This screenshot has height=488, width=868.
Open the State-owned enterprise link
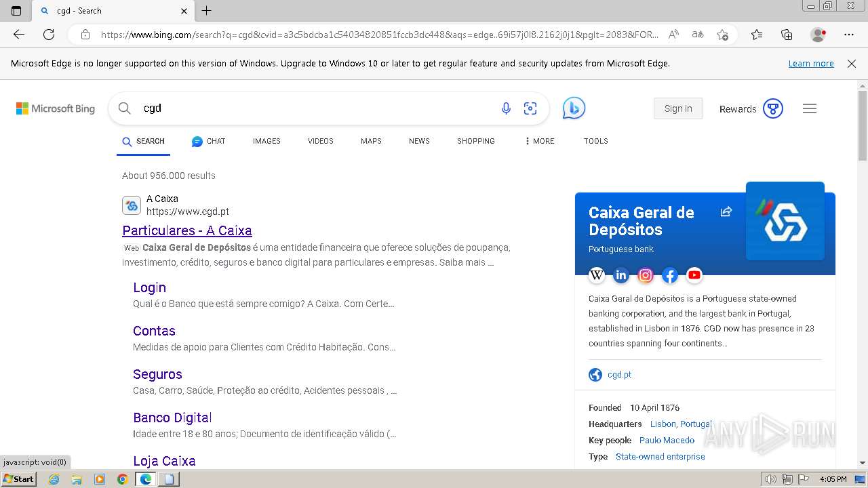click(x=660, y=457)
